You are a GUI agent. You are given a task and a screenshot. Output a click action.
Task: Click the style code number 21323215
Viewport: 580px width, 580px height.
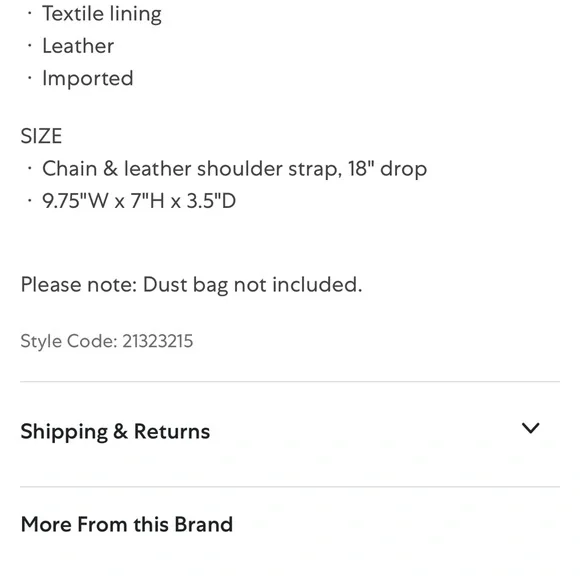tap(158, 341)
